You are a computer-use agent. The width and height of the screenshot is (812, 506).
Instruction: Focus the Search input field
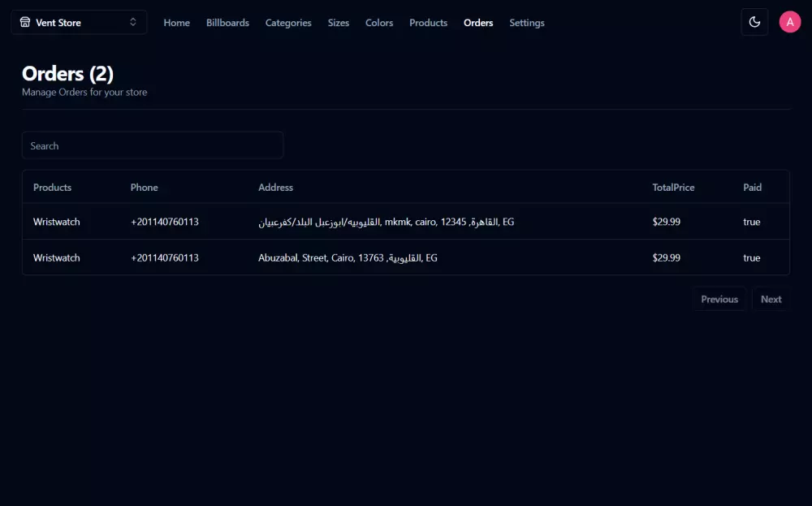point(153,145)
